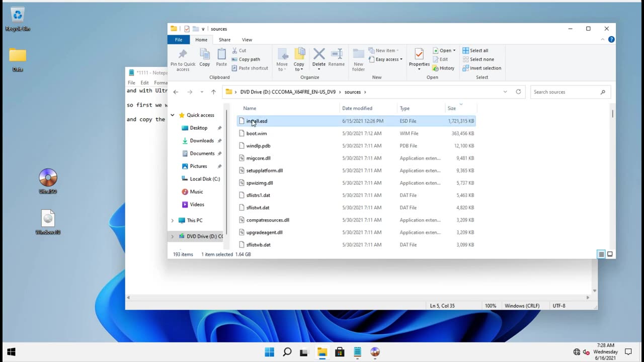The image size is (644, 362).
Task: Click the notification center icon
Action: tap(628, 352)
